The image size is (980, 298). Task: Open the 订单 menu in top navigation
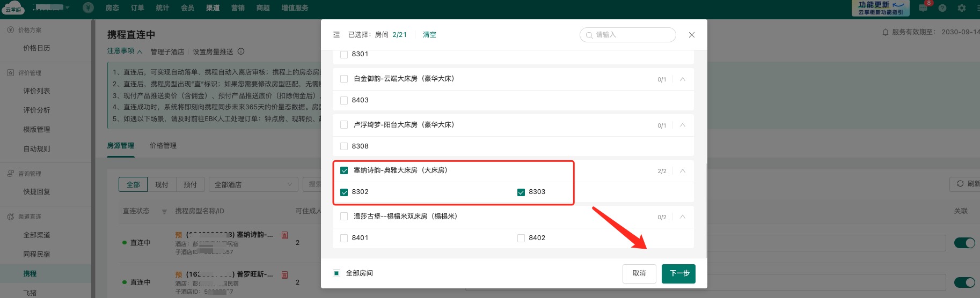tap(137, 8)
